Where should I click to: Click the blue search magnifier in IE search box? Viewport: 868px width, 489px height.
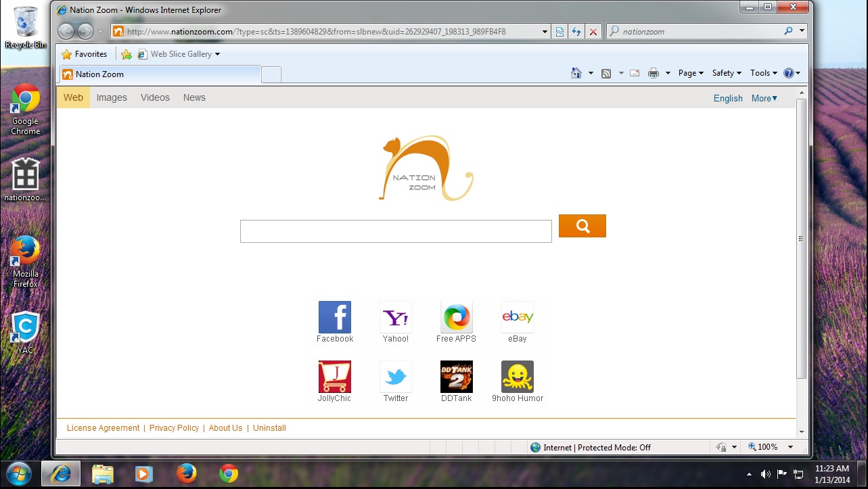pyautogui.click(x=788, y=31)
